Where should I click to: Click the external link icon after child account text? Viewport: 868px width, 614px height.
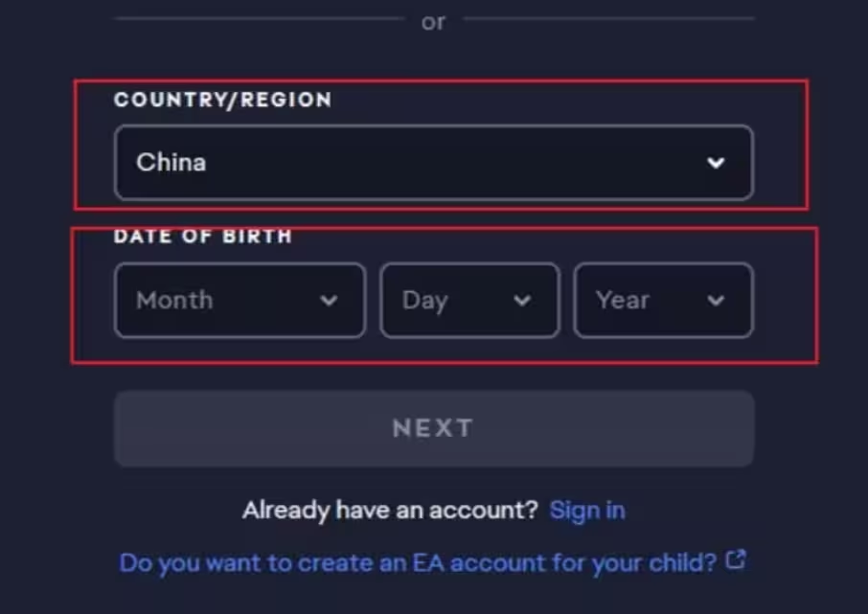click(736, 559)
